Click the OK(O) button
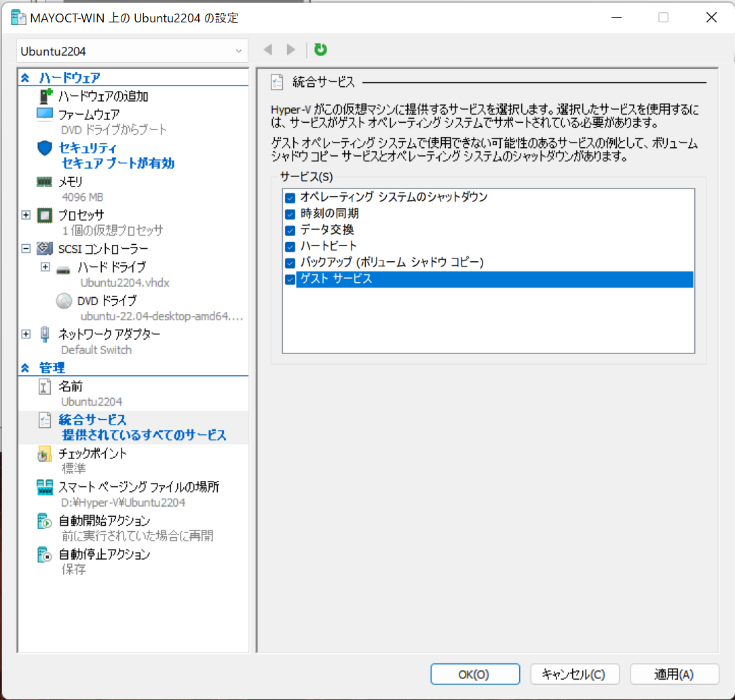 tap(474, 674)
